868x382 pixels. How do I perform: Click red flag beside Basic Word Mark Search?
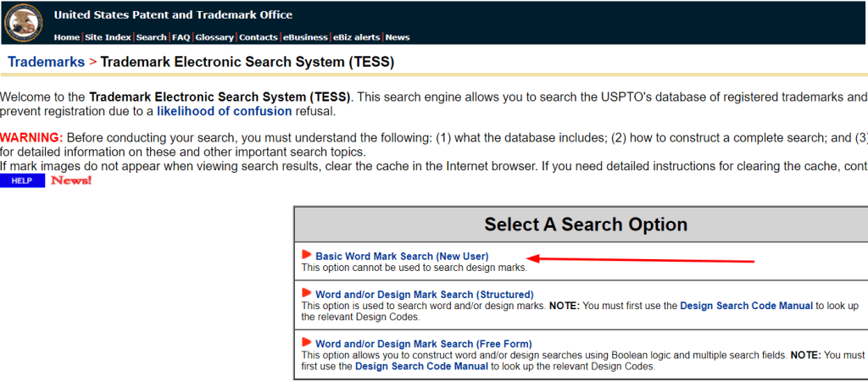(x=307, y=255)
